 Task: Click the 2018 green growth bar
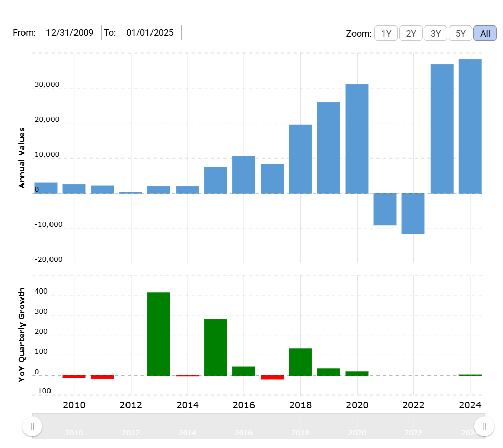click(x=300, y=361)
